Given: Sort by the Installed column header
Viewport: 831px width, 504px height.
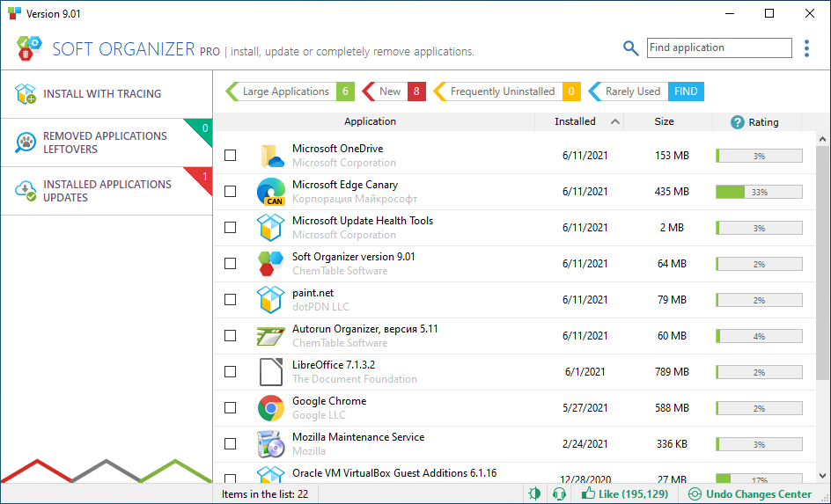Looking at the screenshot, I should pyautogui.click(x=576, y=121).
